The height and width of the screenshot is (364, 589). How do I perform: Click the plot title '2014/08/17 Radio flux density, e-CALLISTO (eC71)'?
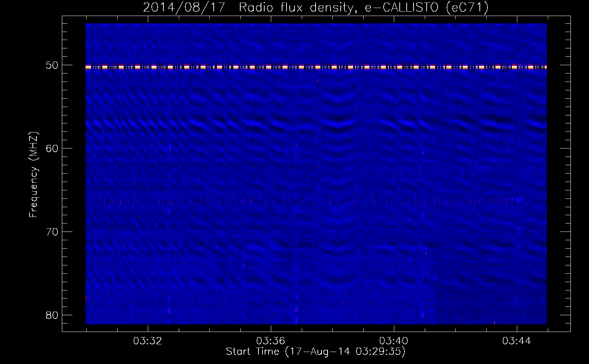tap(316, 7)
